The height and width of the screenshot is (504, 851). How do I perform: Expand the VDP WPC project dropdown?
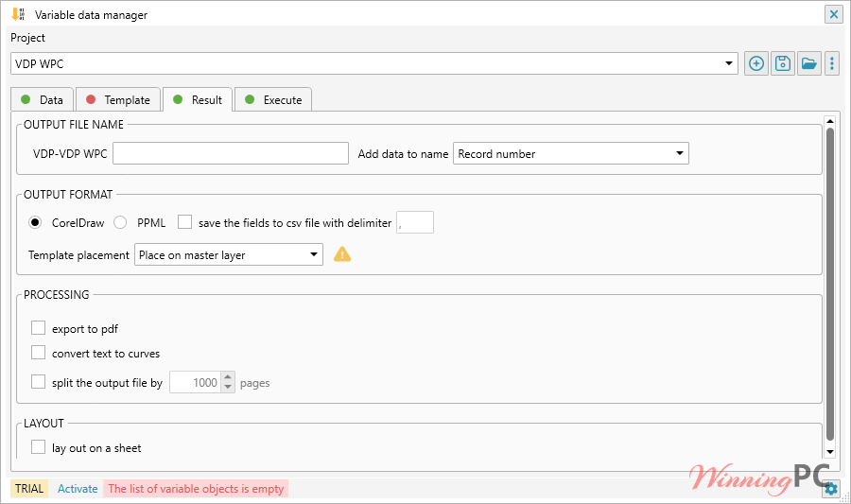click(729, 63)
